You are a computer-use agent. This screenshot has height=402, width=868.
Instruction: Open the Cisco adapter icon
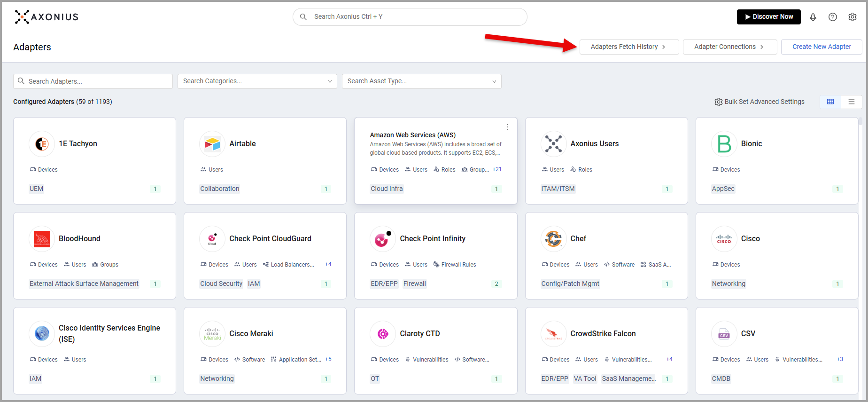coord(724,239)
